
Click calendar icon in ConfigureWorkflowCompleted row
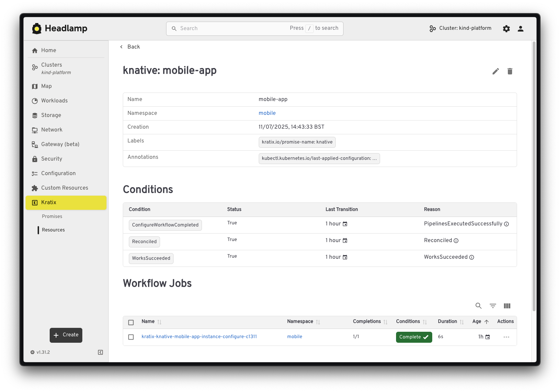(x=345, y=224)
